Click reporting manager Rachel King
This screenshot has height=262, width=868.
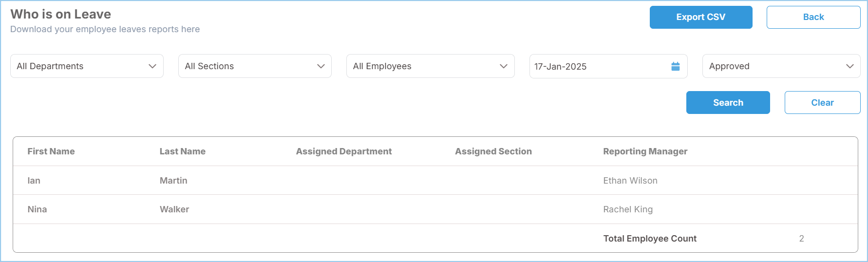click(x=628, y=209)
